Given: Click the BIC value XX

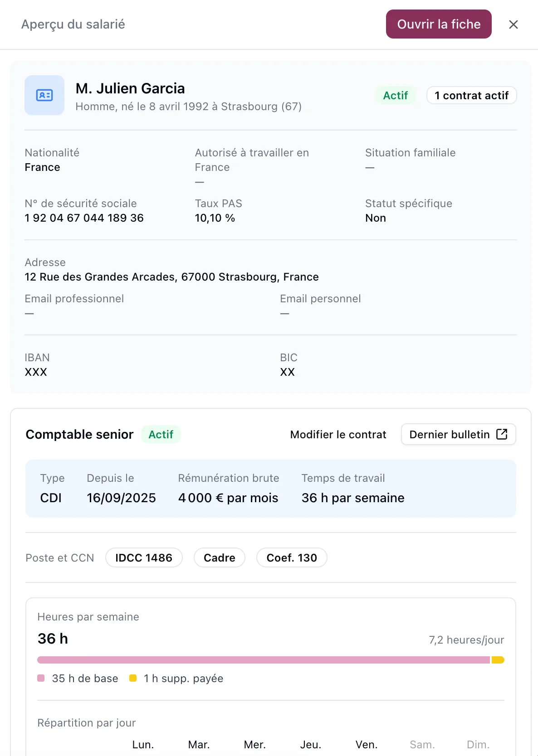Looking at the screenshot, I should [288, 372].
